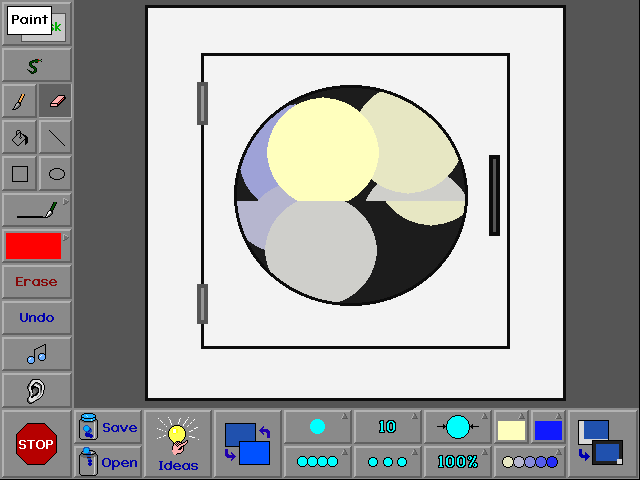Expand line style options triangle
Viewport: 640px width, 480px height.
click(66, 202)
